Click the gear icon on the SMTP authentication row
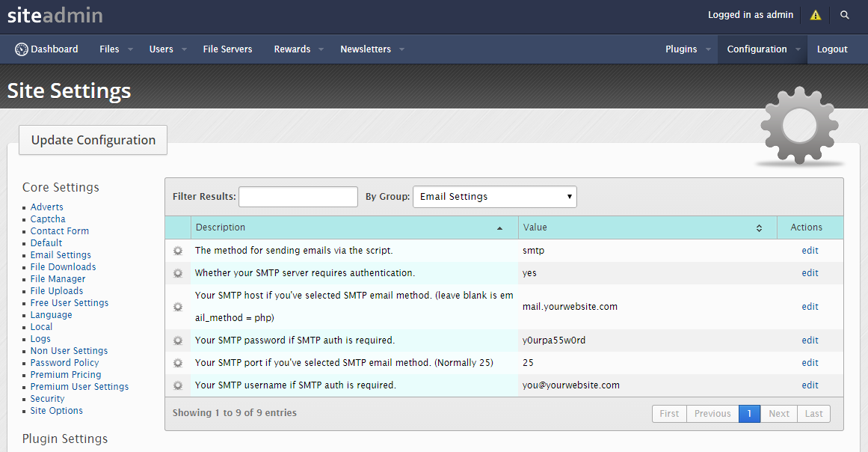This screenshot has height=452, width=868. [x=177, y=272]
